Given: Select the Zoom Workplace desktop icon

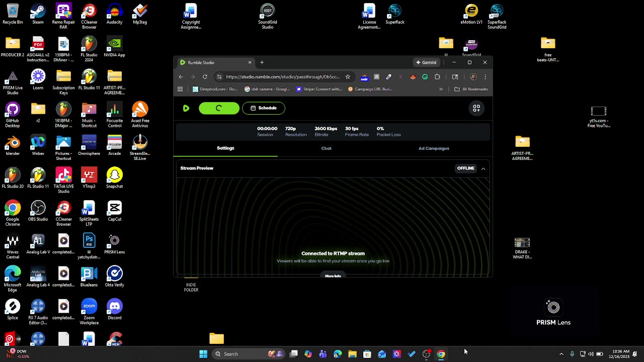Looking at the screenshot, I should (89, 312).
